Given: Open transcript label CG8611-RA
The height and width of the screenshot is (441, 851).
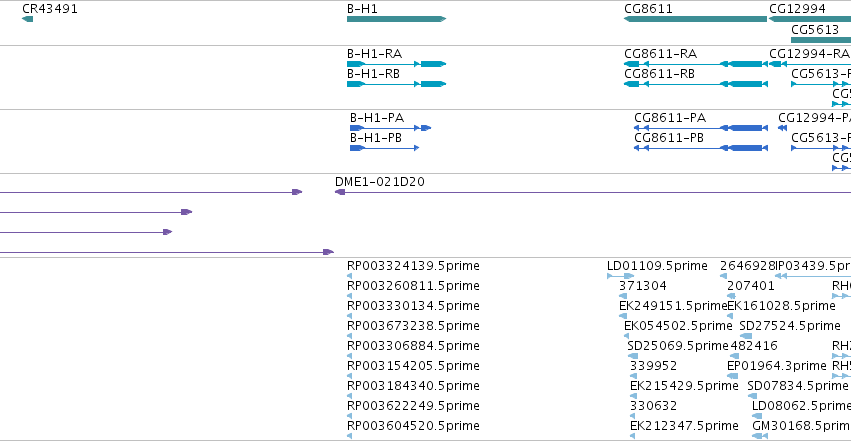Looking at the screenshot, I should [x=661, y=54].
